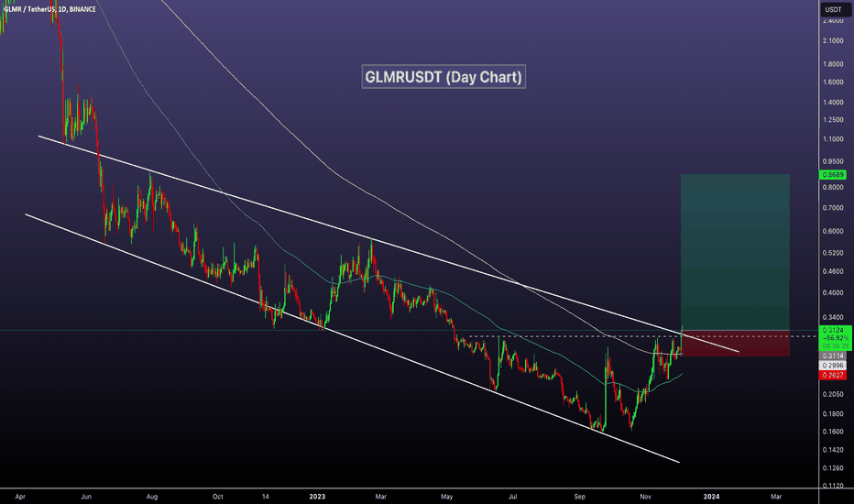Click the Aug label on time axis
The image size is (854, 504).
[x=152, y=497]
